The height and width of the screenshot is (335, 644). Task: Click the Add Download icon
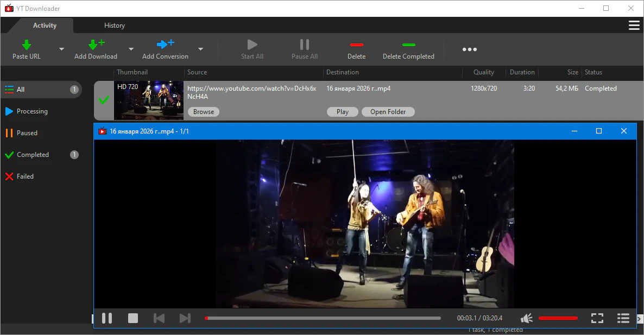point(96,45)
